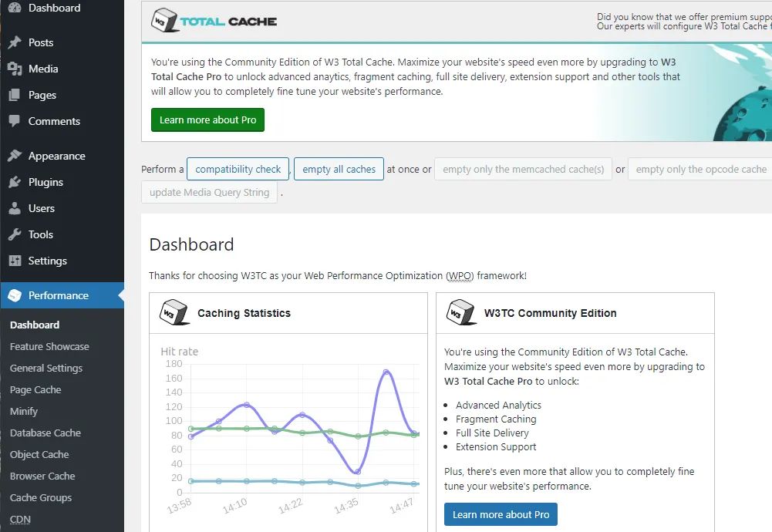The image size is (772, 532).
Task: Open the WPO definition link
Action: (x=460, y=275)
